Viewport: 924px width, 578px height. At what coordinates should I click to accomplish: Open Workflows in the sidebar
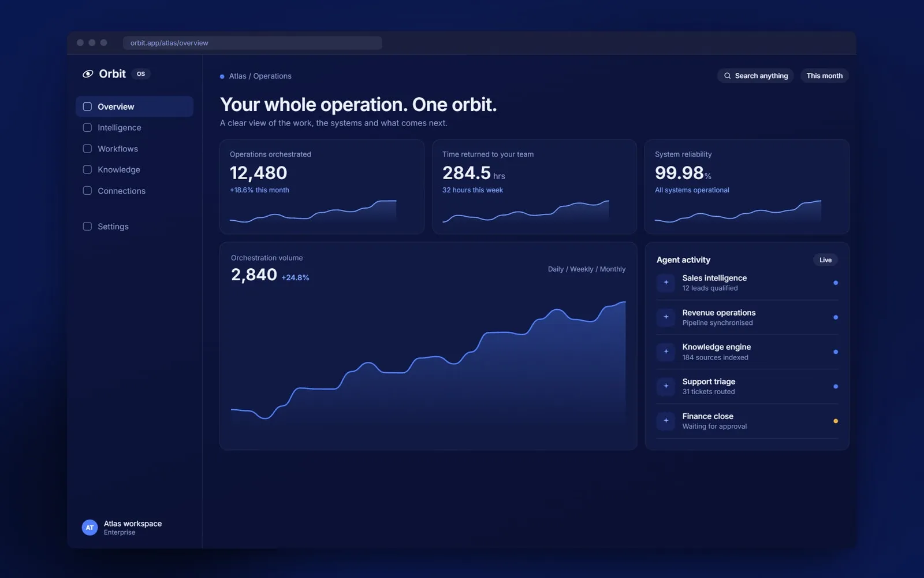(x=135, y=149)
